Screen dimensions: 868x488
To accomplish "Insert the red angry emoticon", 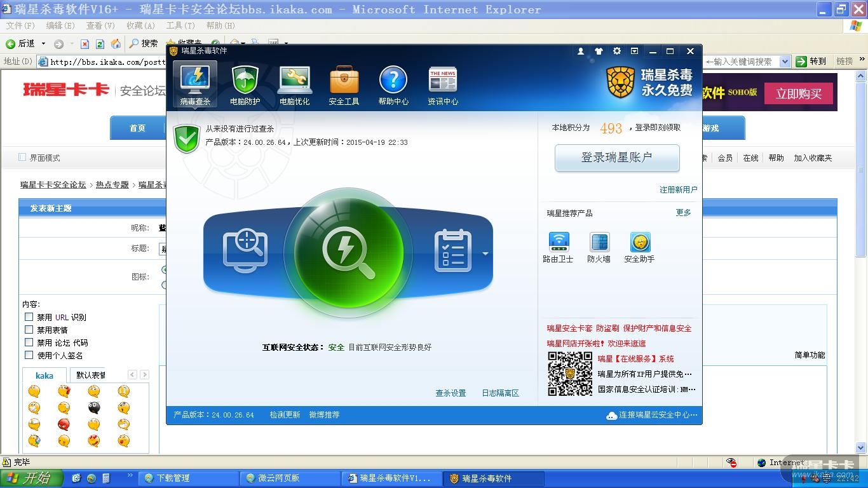I will click(64, 424).
